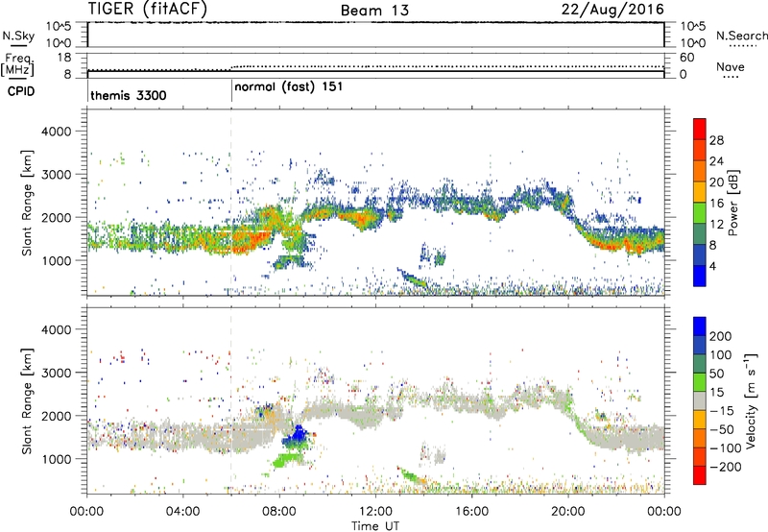Click the blue top of the Velocity colorbar

pos(700,326)
